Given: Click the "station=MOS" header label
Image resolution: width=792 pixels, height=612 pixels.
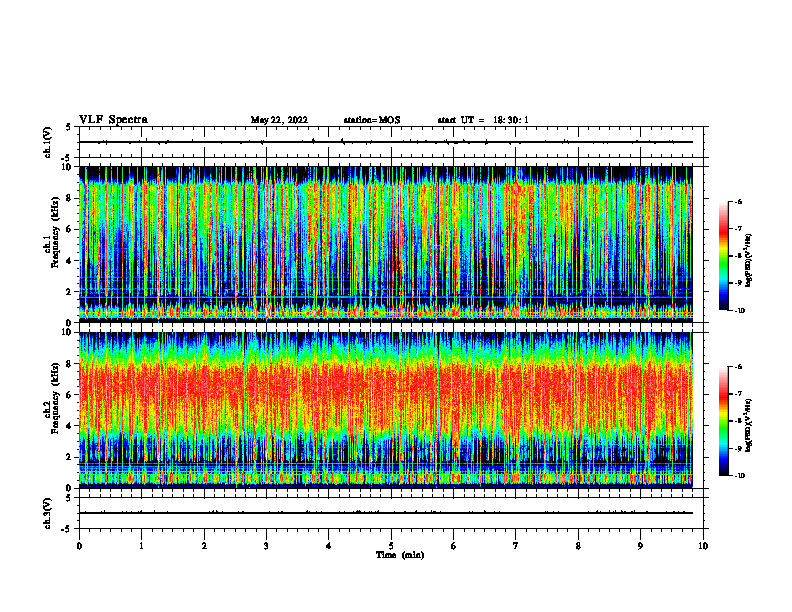Looking at the screenshot, I should [x=372, y=120].
